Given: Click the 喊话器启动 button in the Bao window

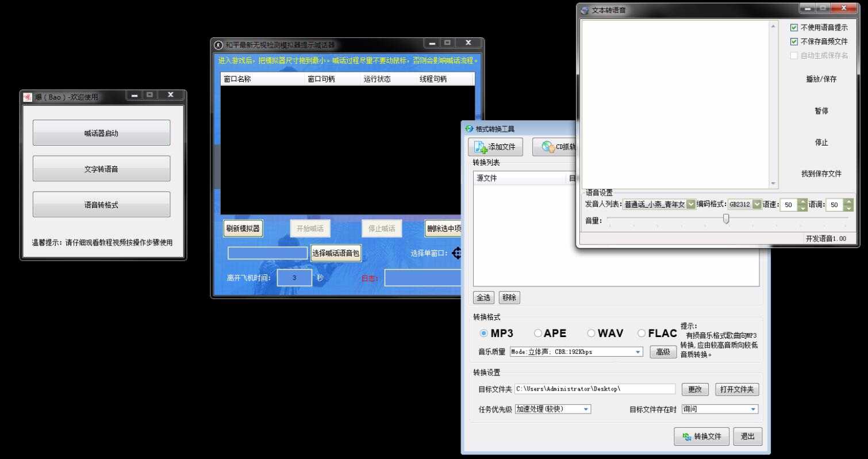Looking at the screenshot, I should click(x=101, y=133).
